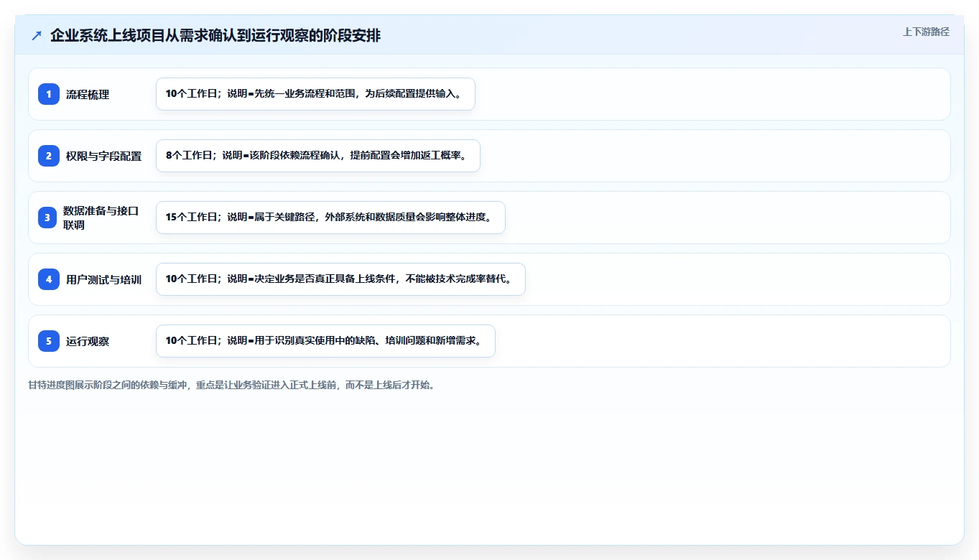Click the 权限与字段配置 stage name
This screenshot has height=560, width=979.
click(x=104, y=157)
